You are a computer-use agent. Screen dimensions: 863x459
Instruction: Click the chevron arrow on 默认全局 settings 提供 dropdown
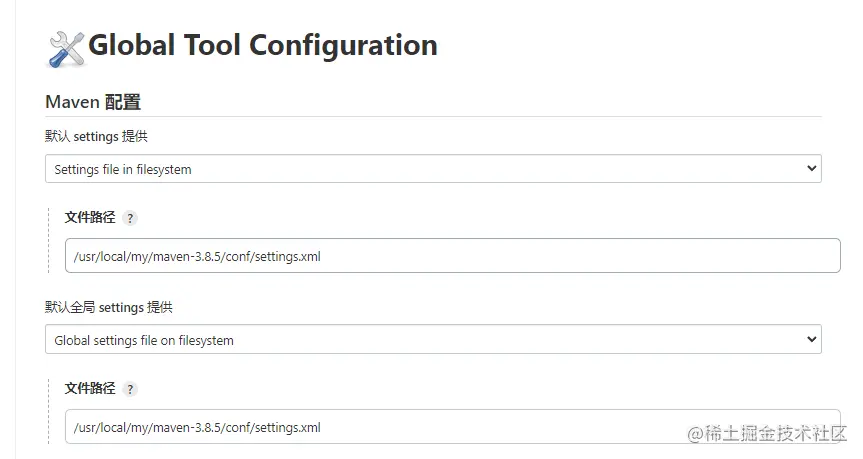[x=811, y=340]
